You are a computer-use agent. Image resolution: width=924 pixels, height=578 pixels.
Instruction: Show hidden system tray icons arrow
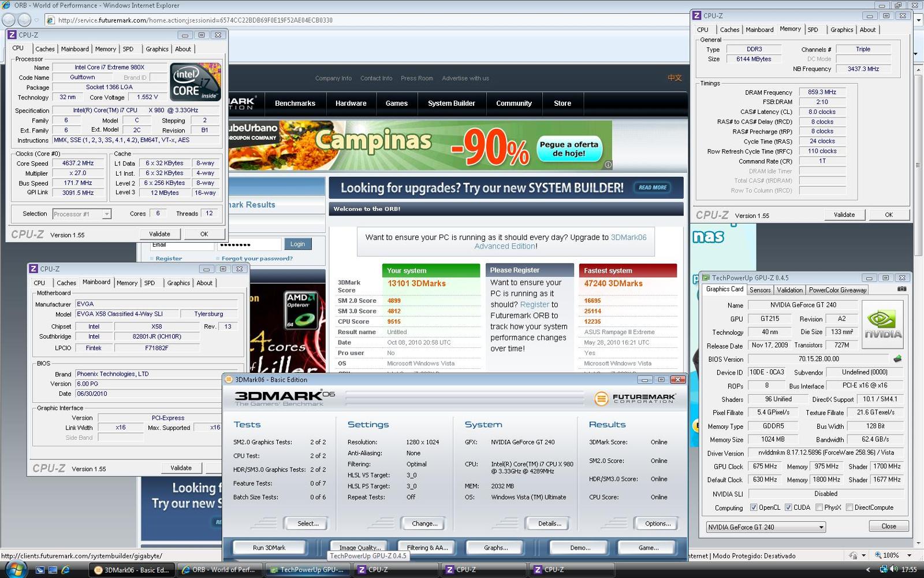(x=868, y=570)
